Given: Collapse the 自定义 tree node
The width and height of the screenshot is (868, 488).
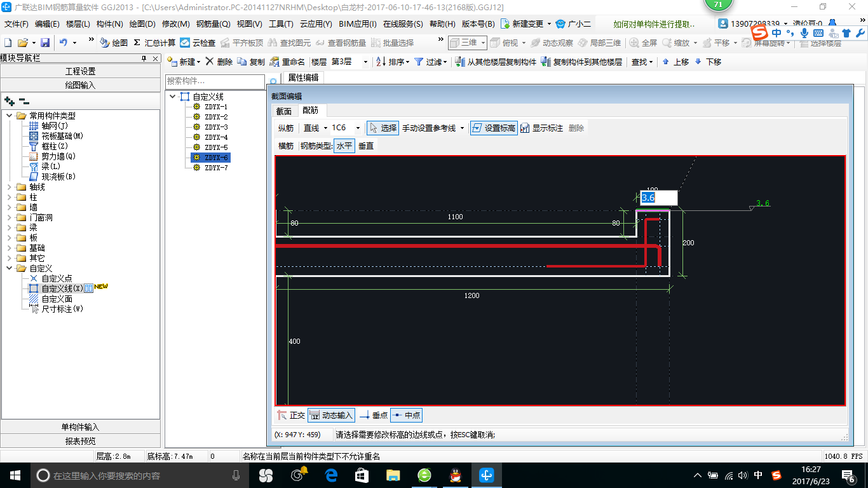Looking at the screenshot, I should coord(10,268).
